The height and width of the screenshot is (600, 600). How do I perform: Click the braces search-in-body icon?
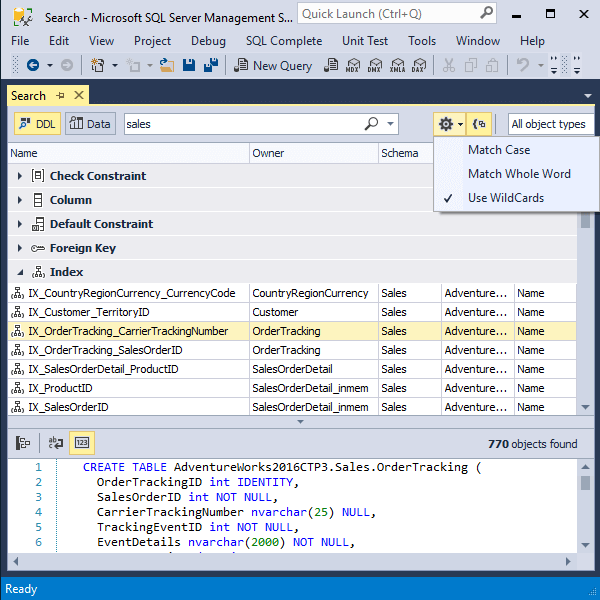479,124
